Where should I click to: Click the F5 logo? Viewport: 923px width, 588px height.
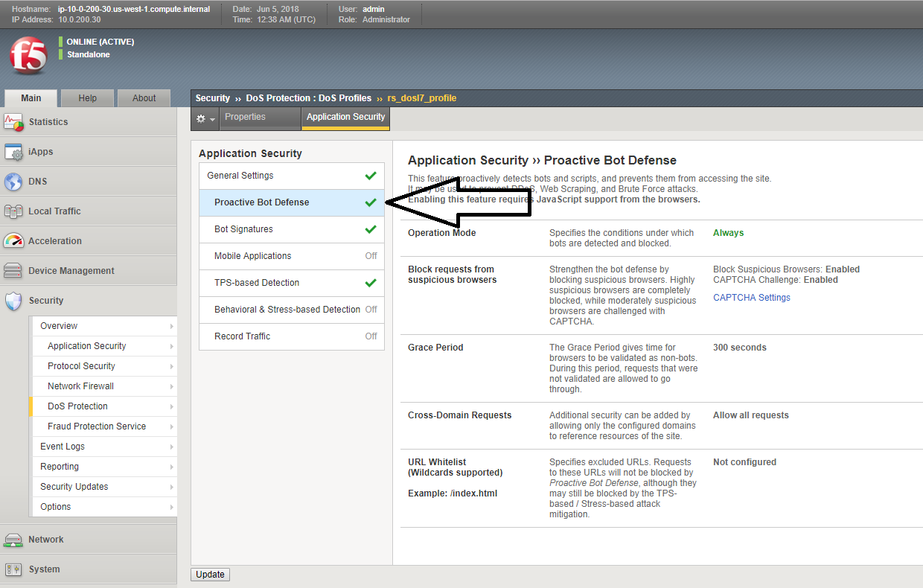coord(28,57)
